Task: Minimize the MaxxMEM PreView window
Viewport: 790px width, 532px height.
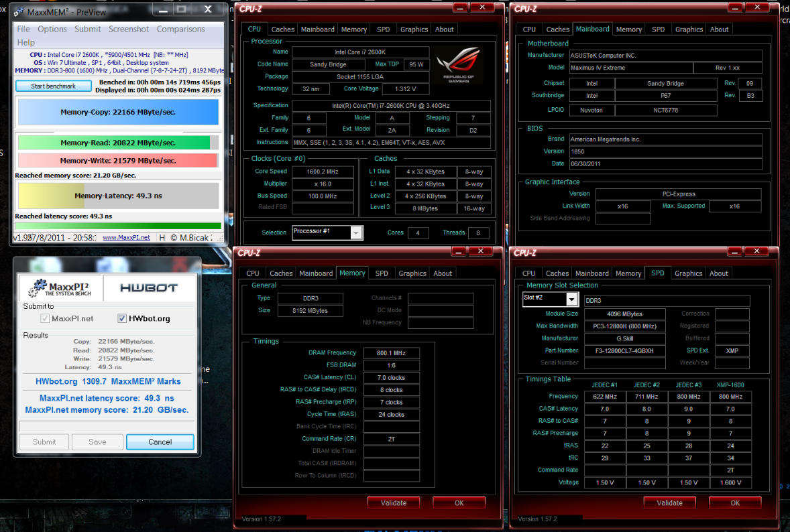Action: 163,9
